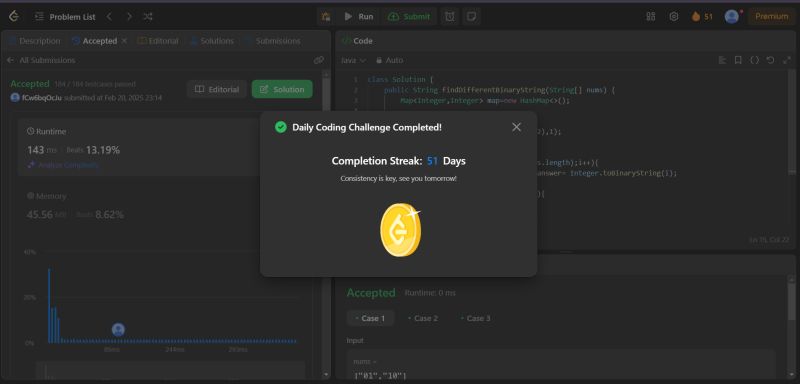Open the debugger icon beside Run
800x384 pixels.
point(326,16)
